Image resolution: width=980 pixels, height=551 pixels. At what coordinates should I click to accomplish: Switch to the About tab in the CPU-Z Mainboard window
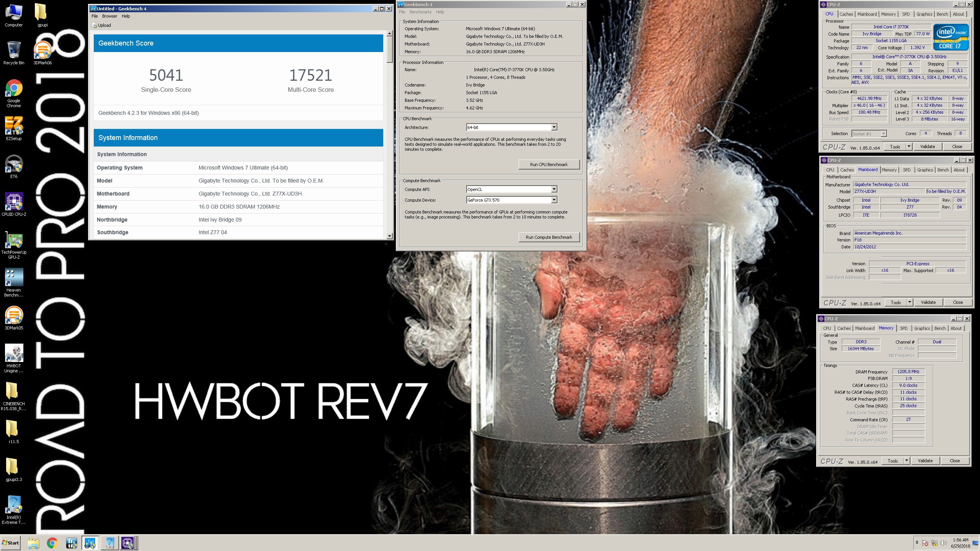click(x=959, y=170)
